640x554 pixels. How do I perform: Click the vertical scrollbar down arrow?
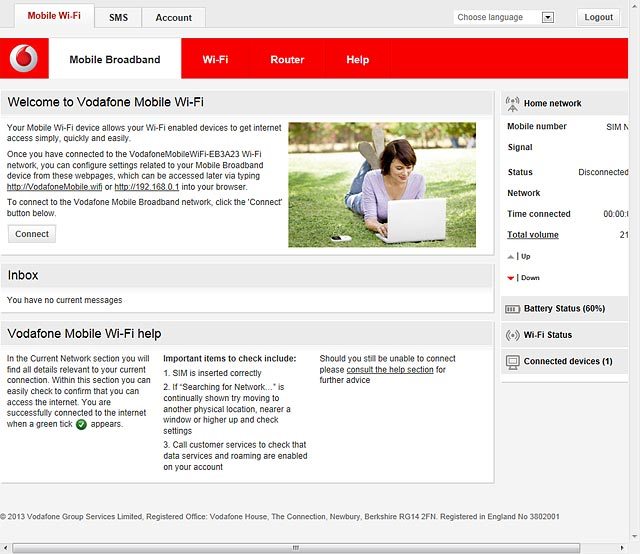point(635,536)
